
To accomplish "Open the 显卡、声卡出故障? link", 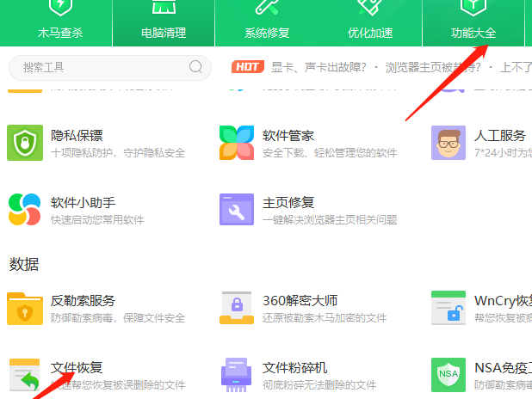I will [319, 67].
